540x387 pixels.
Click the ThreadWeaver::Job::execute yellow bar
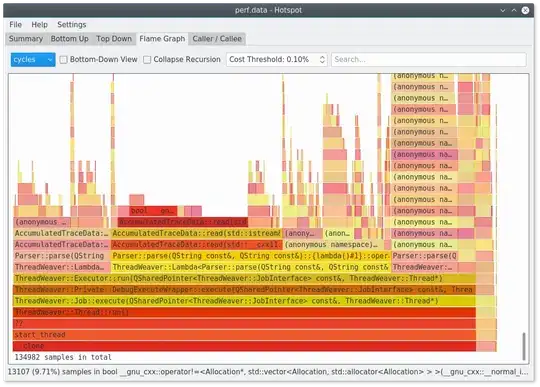point(245,301)
